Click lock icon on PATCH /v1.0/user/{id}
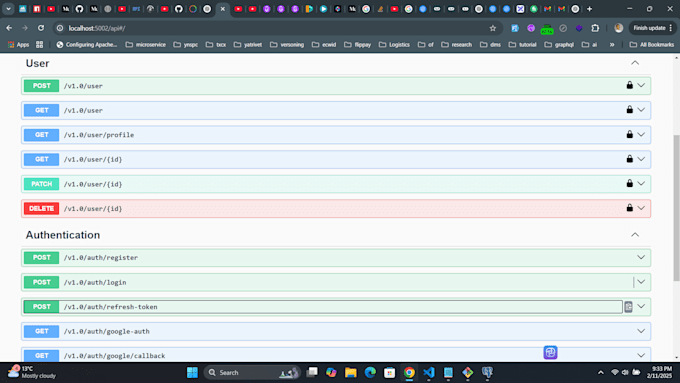 629,183
